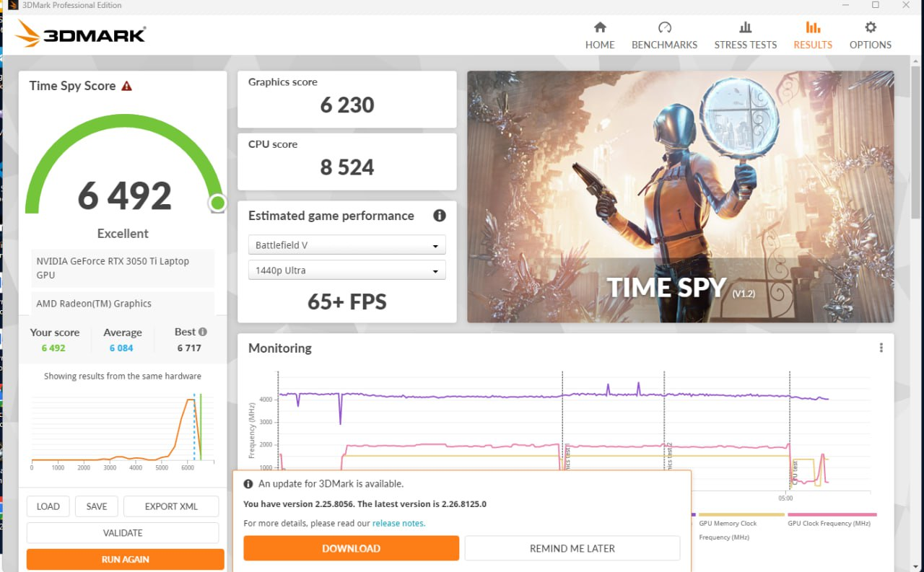Click the VALIDATE button
The image size is (924, 572).
pyautogui.click(x=123, y=533)
